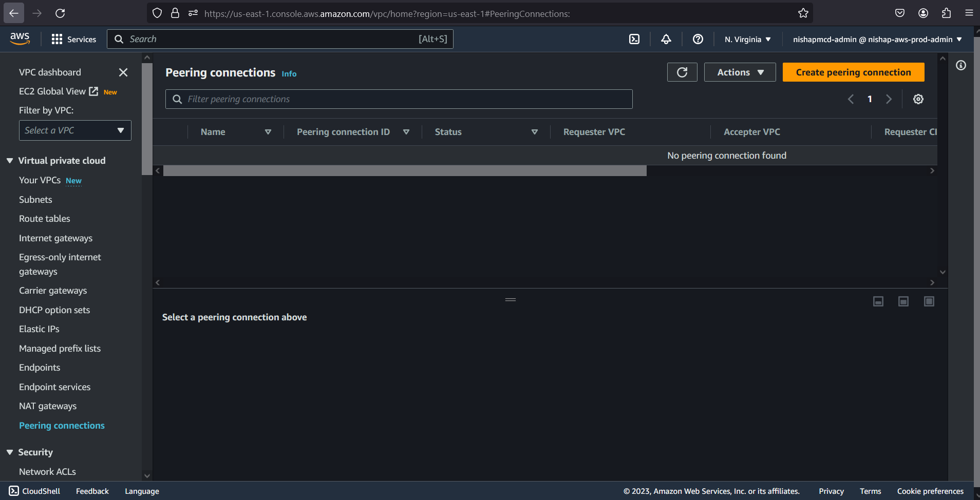Minimize the details split panel

click(878, 301)
